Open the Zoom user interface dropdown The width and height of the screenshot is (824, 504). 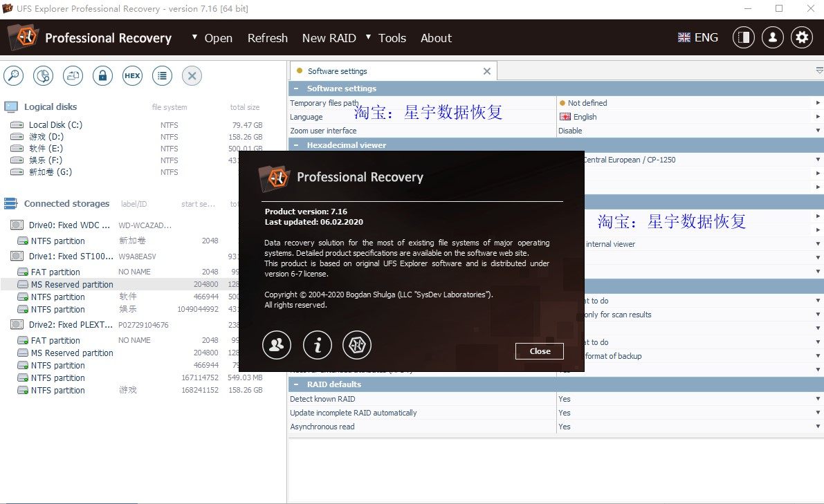[x=818, y=131]
